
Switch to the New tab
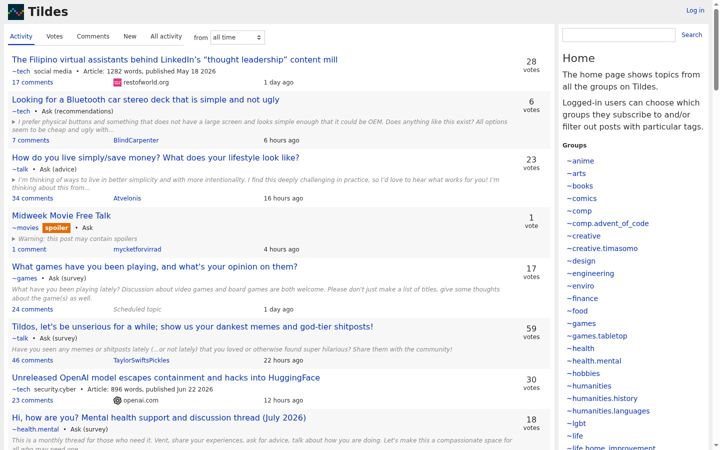[130, 36]
